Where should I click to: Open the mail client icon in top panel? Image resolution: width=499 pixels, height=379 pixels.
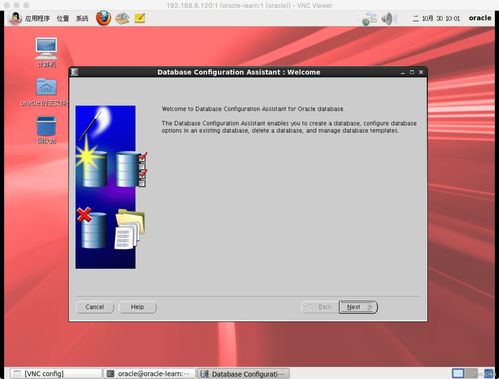[x=122, y=18]
